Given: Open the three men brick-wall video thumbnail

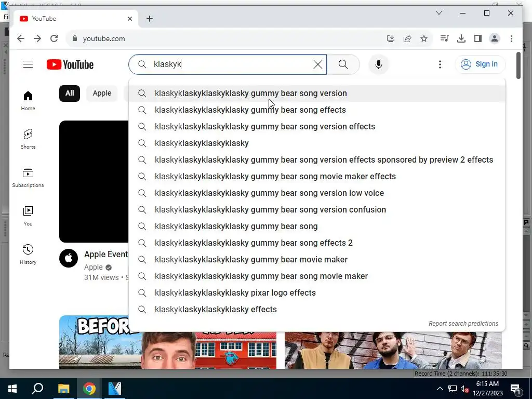Looking at the screenshot, I should coord(393,350).
